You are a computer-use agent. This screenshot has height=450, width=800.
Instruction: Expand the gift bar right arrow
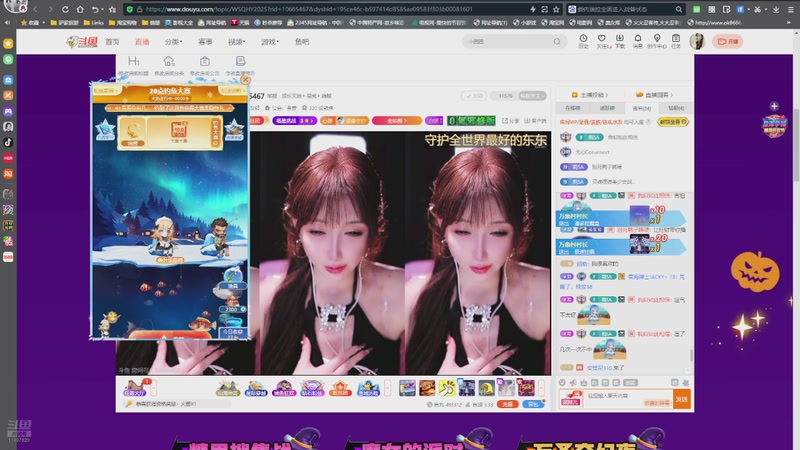541,388
